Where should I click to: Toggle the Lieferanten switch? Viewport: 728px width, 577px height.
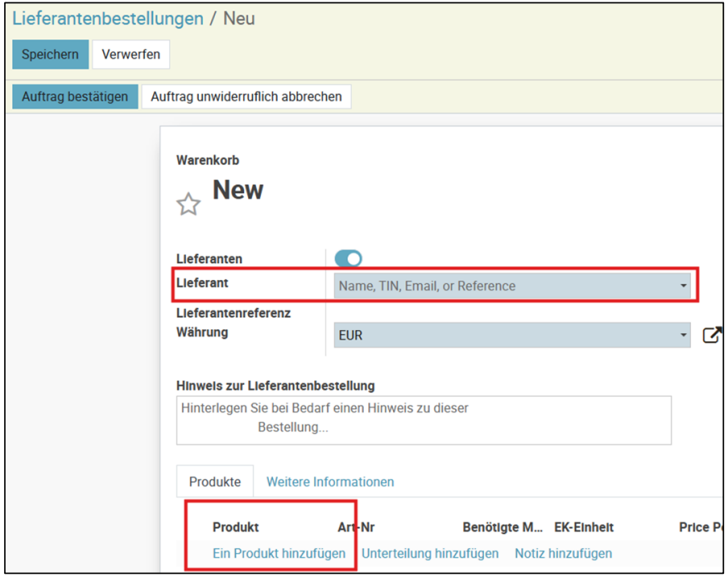(348, 258)
